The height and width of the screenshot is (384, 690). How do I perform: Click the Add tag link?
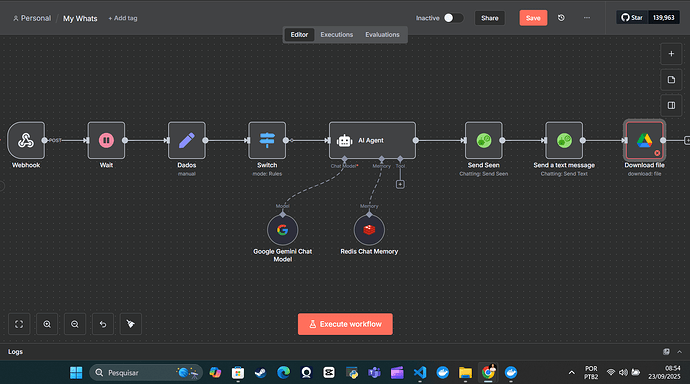coord(123,18)
